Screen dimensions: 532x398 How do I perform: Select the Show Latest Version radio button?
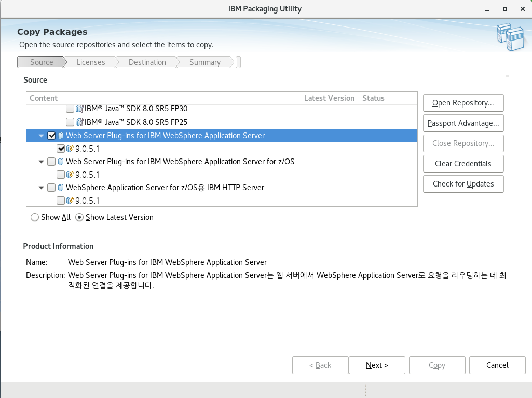(x=79, y=217)
